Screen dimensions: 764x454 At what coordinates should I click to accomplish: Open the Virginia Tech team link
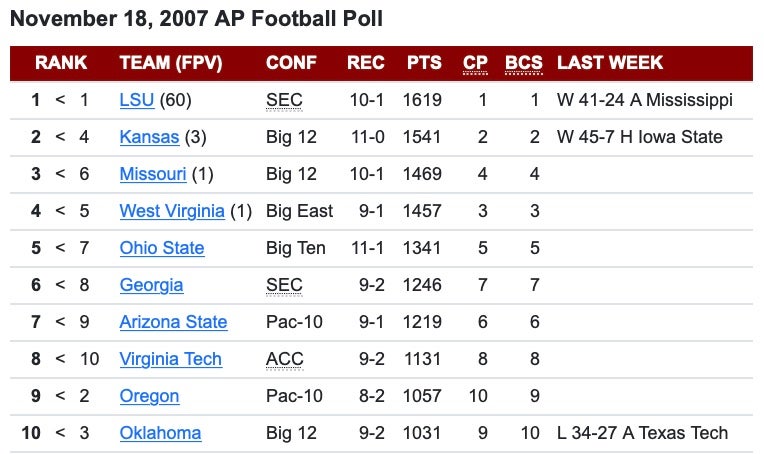170,359
